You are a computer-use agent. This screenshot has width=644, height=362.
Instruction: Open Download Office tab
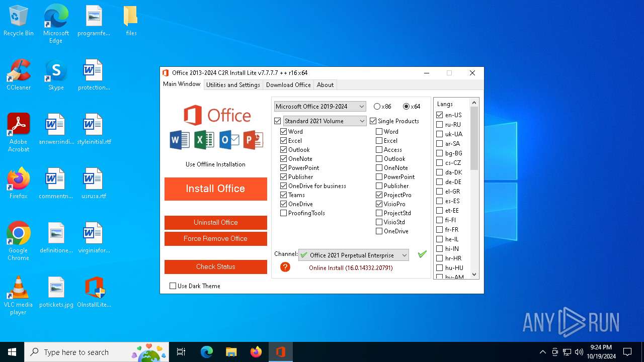click(288, 85)
